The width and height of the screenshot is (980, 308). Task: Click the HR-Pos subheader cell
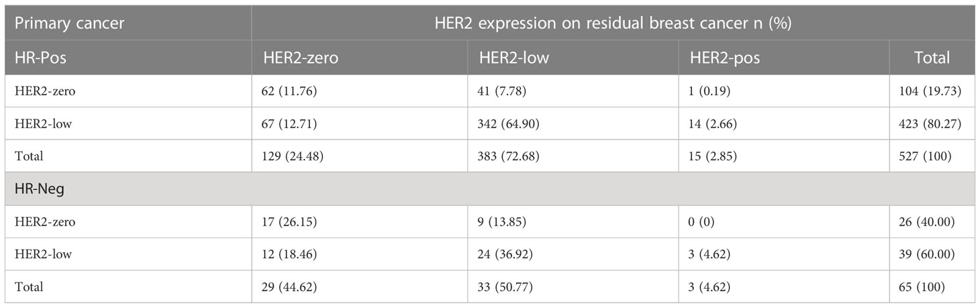coord(128,58)
